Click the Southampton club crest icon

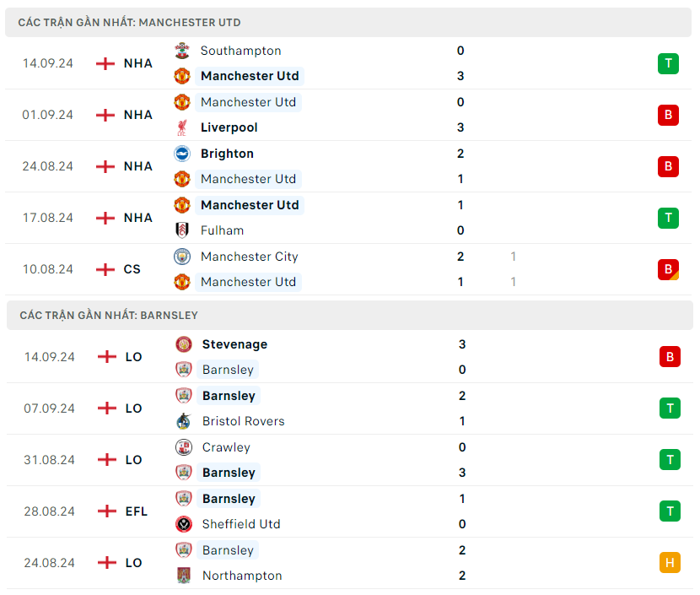(x=182, y=51)
